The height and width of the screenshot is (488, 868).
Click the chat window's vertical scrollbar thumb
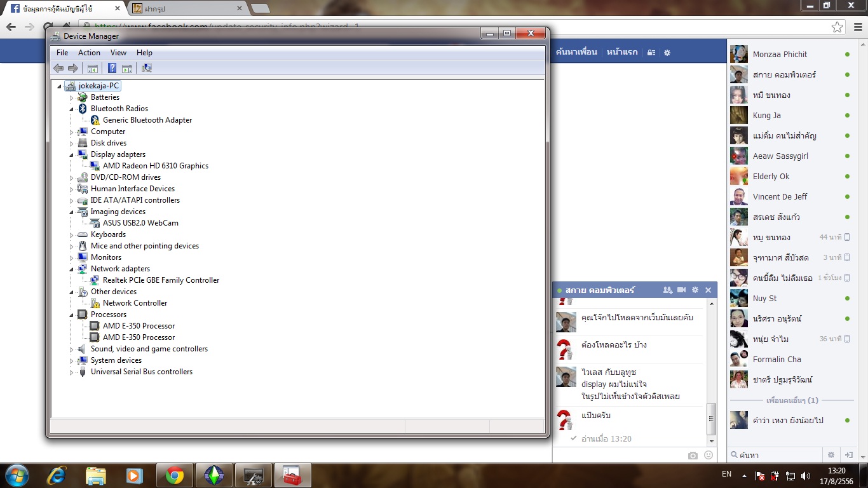(712, 418)
